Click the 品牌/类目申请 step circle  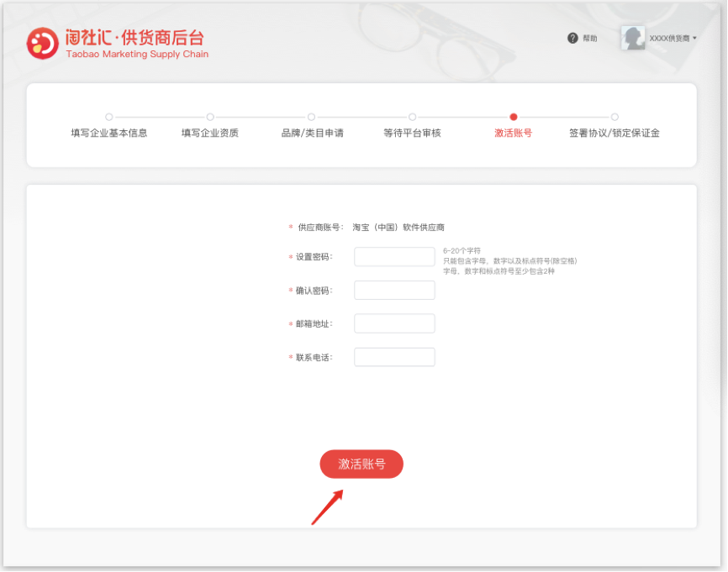311,118
